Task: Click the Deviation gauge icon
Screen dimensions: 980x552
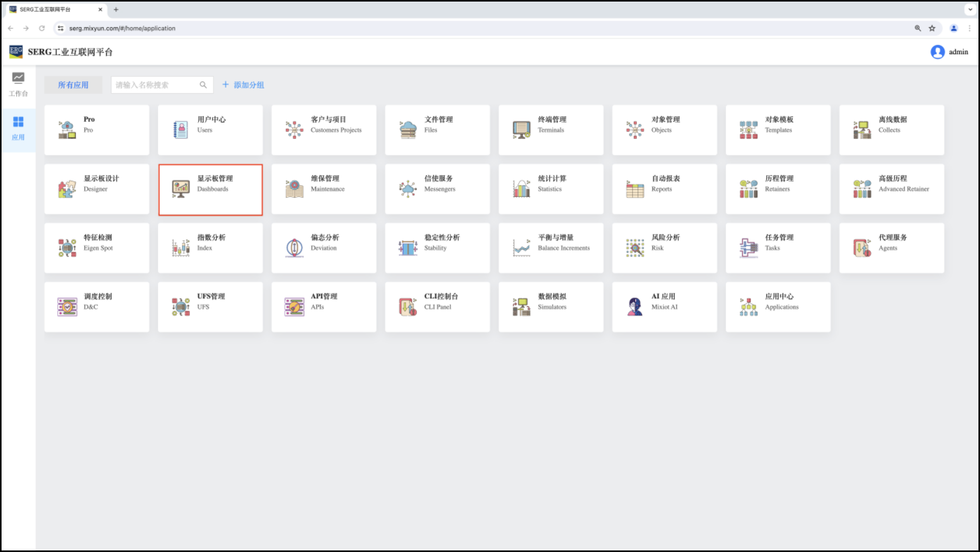Action: [x=294, y=248]
